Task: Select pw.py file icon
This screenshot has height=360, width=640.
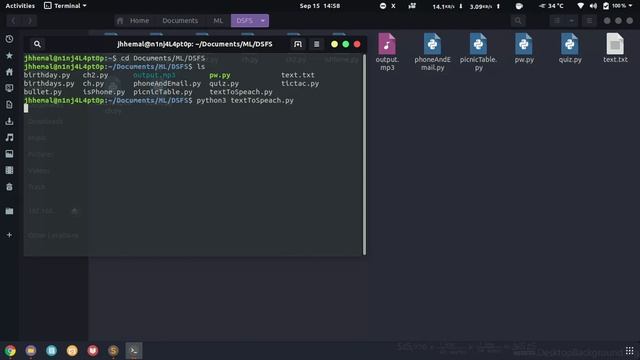Action: (x=524, y=44)
